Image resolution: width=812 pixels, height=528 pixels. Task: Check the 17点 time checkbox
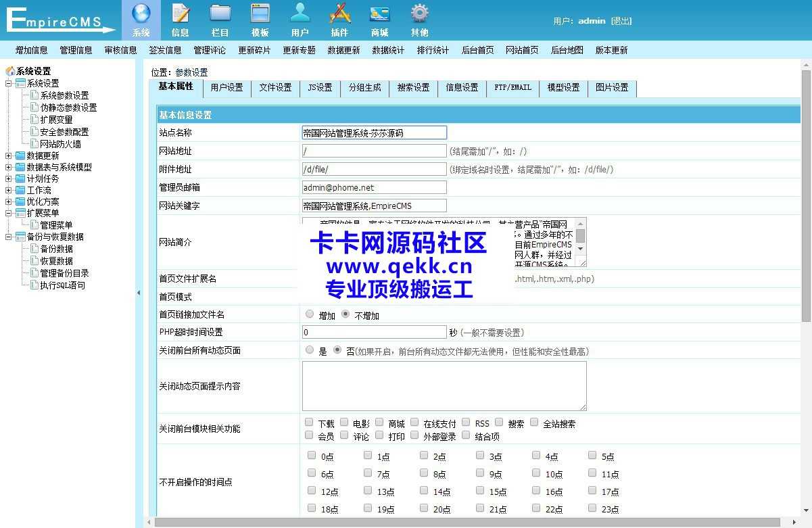[x=592, y=490]
